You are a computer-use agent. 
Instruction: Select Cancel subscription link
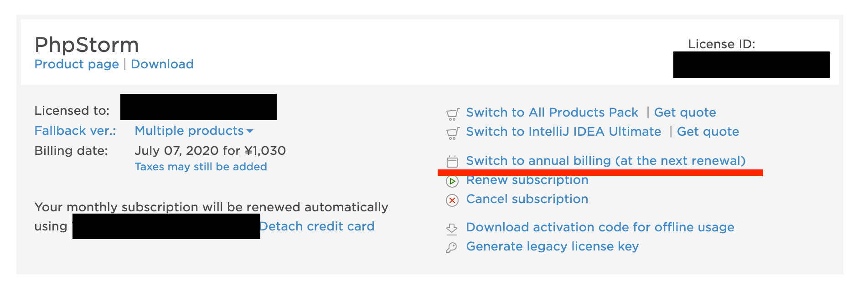527,199
